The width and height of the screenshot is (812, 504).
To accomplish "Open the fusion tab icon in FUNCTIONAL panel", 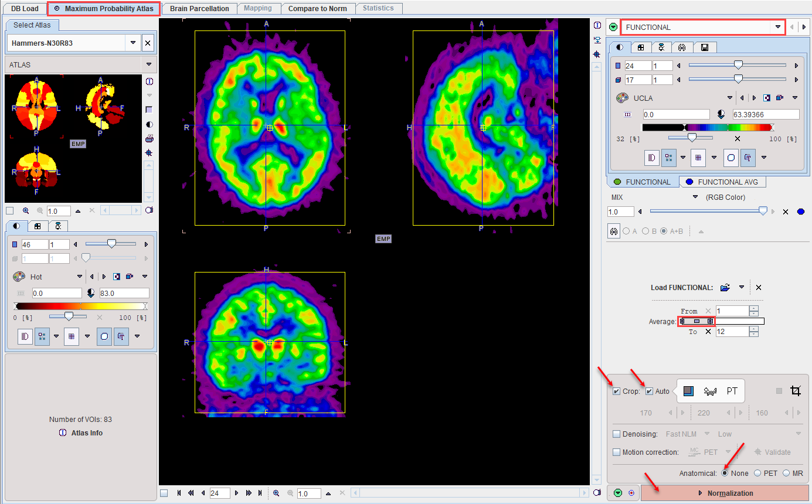I will coord(682,47).
